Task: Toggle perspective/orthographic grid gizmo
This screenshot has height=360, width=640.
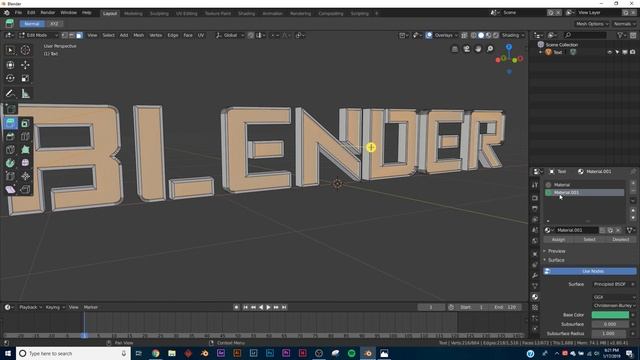Action: 455,49
